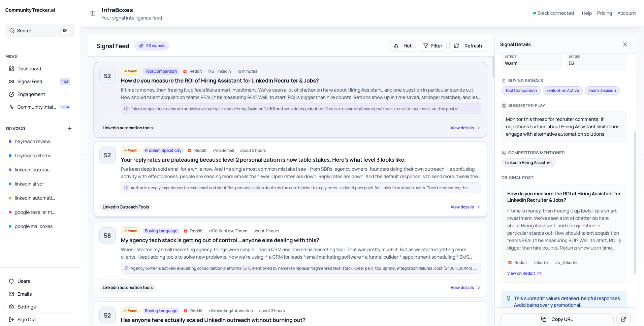Image resolution: width=644 pixels, height=326 pixels.
Task: Expand View details for GoHighLevelForum post
Action: coord(465,288)
